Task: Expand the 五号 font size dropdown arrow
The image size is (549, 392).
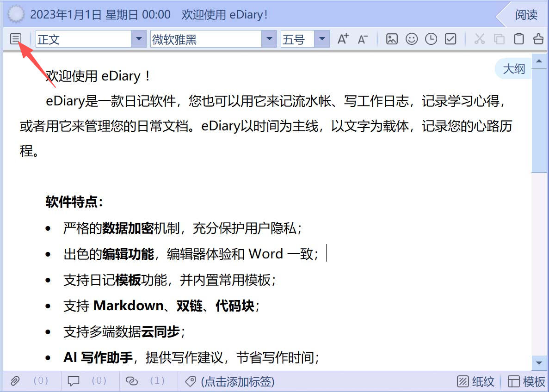Action: coord(322,39)
